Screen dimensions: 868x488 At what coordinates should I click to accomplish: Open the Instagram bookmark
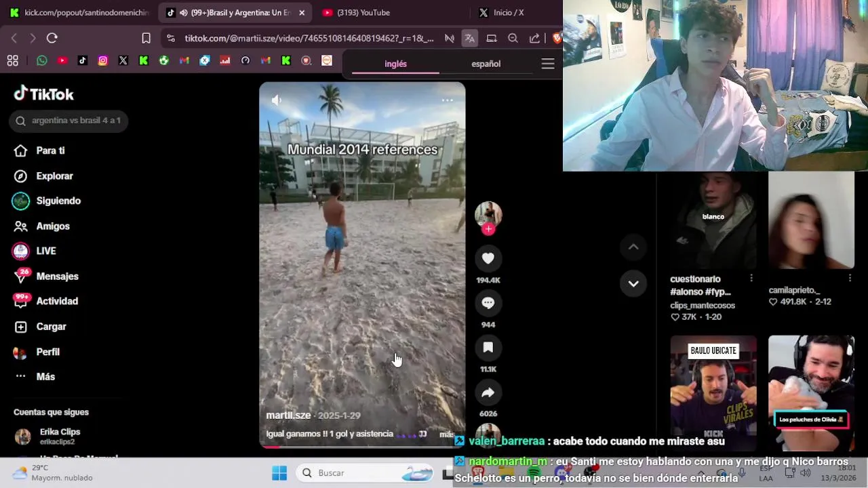click(x=103, y=61)
